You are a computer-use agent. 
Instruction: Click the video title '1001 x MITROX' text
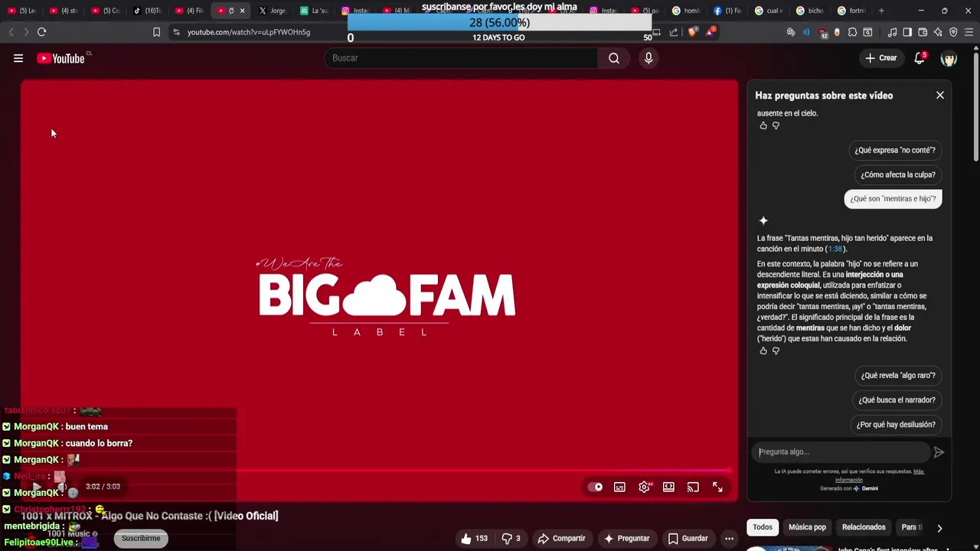click(151, 516)
